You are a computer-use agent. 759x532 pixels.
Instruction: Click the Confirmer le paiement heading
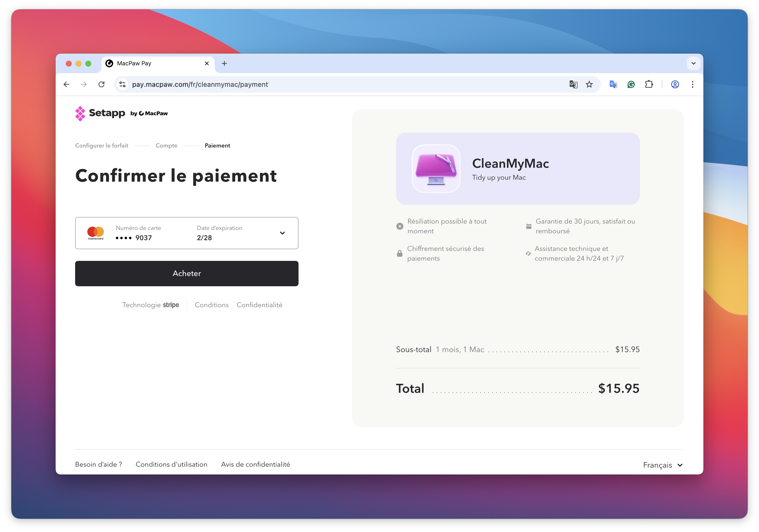[x=176, y=176]
